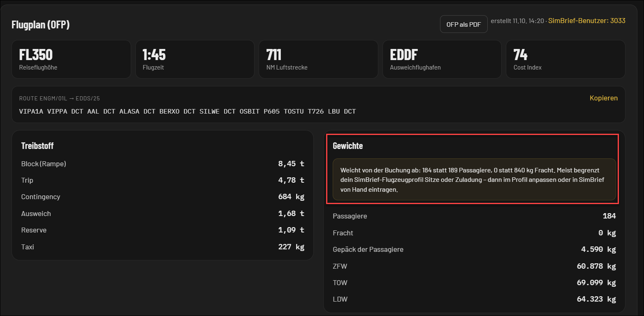Viewport: 644px width, 316px height.
Task: Select the "74" cost index value
Action: click(x=521, y=55)
